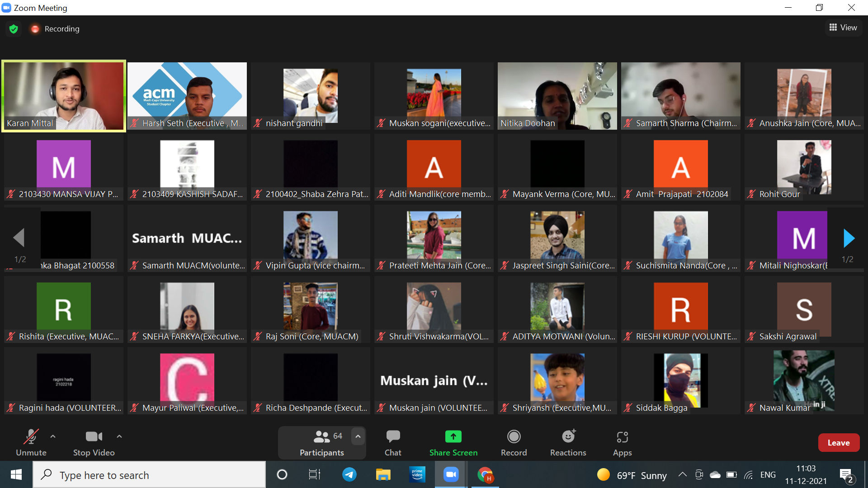The height and width of the screenshot is (488, 868).
Task: Open the Reactions menu
Action: [x=568, y=443]
